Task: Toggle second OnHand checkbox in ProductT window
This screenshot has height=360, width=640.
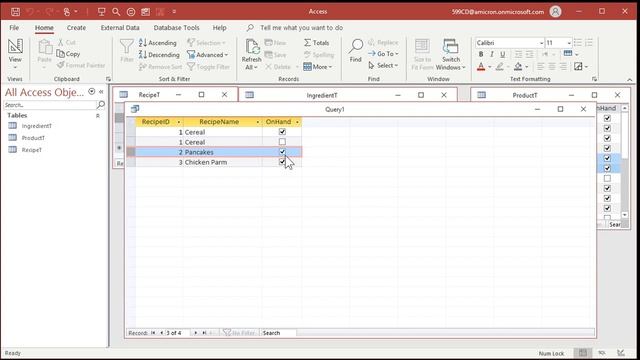Action: tap(607, 128)
